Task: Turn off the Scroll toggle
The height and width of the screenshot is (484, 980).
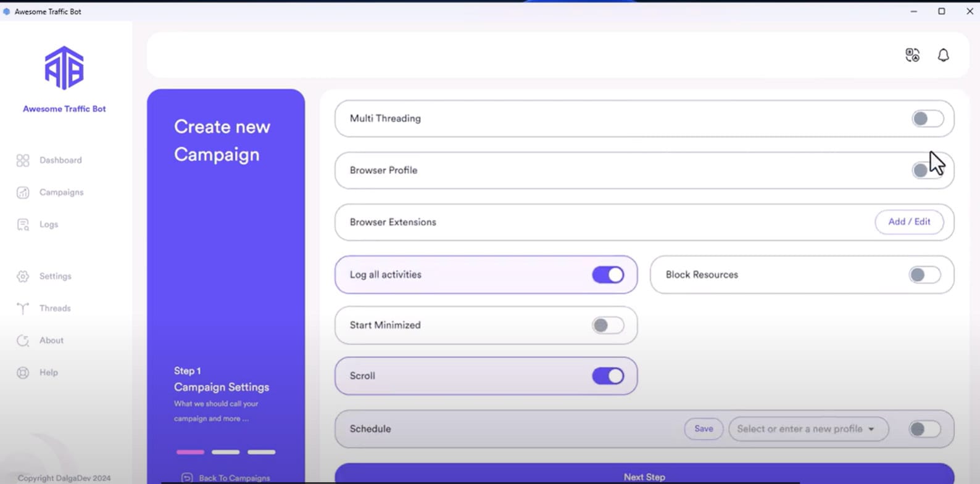Action: pyautogui.click(x=608, y=376)
